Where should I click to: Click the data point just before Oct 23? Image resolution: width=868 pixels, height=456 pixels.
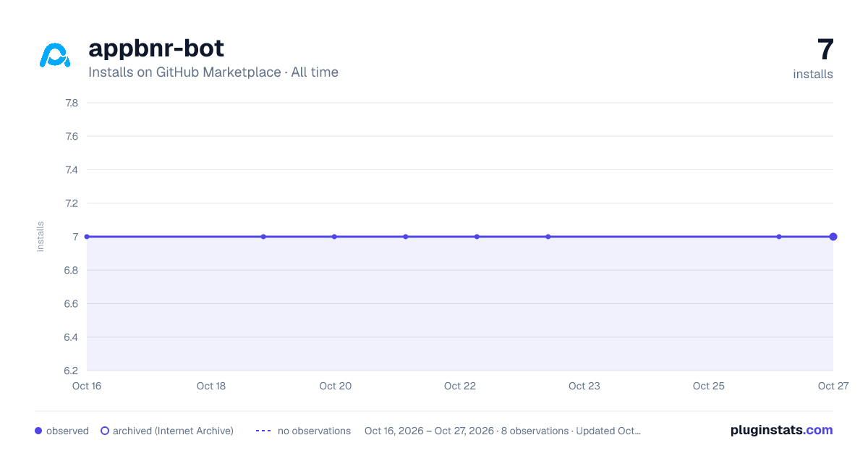(548, 237)
